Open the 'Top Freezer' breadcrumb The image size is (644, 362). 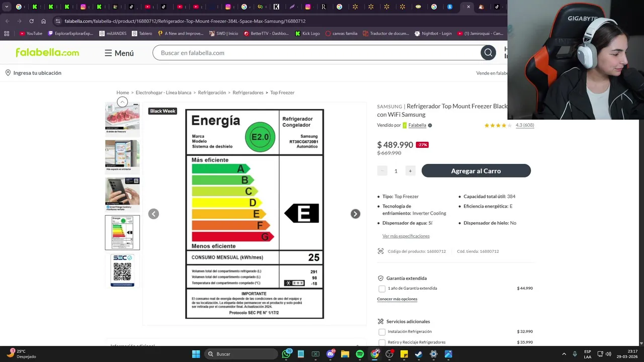[282, 93]
